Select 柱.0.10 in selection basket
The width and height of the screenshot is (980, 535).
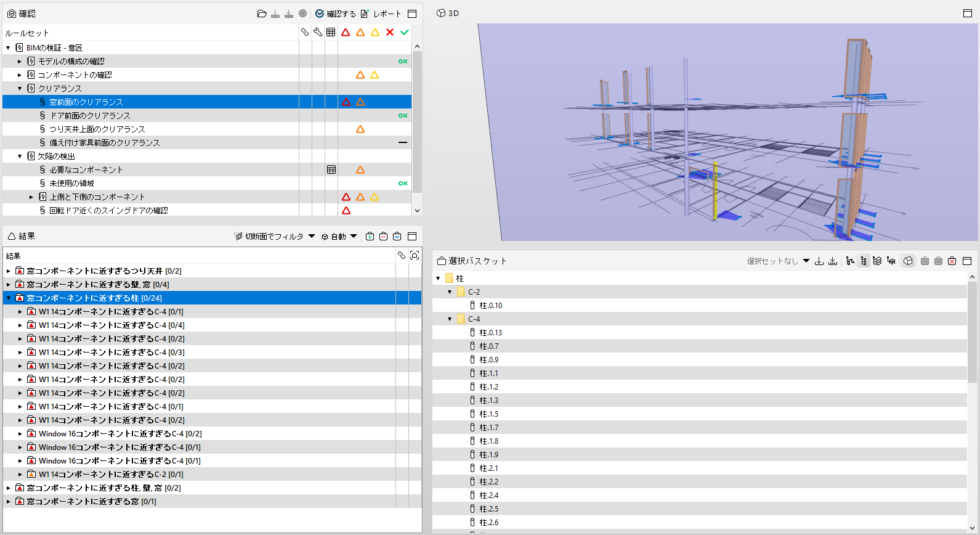tap(491, 305)
